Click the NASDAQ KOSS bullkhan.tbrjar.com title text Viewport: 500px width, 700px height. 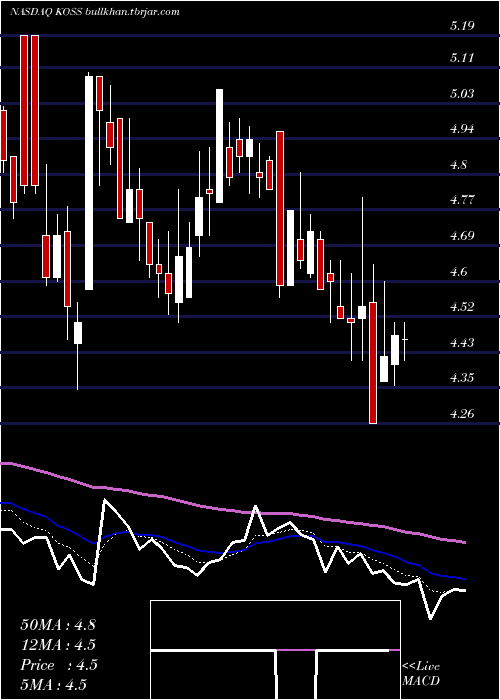coord(95,12)
